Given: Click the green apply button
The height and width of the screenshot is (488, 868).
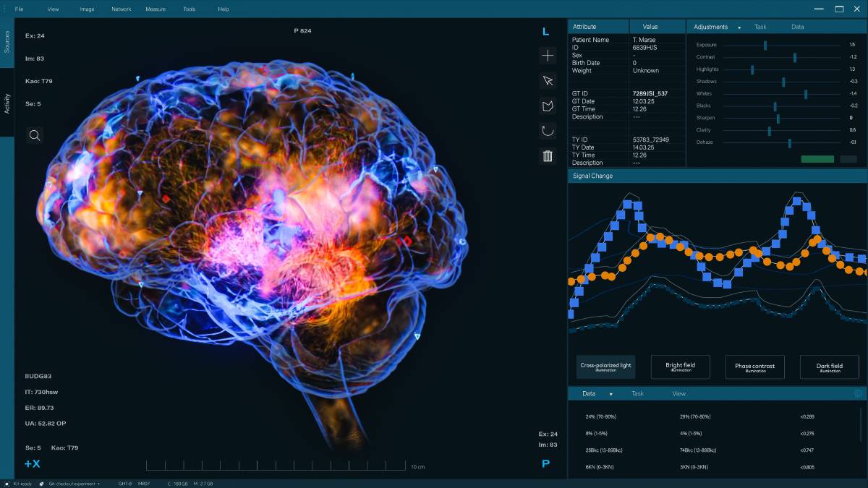Looking at the screenshot, I should [817, 159].
